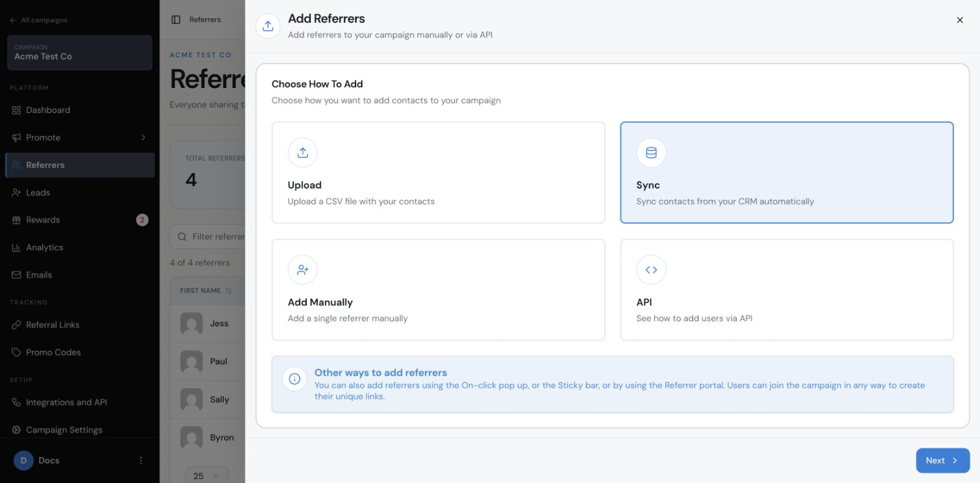Click the Rewards gift icon

click(16, 220)
